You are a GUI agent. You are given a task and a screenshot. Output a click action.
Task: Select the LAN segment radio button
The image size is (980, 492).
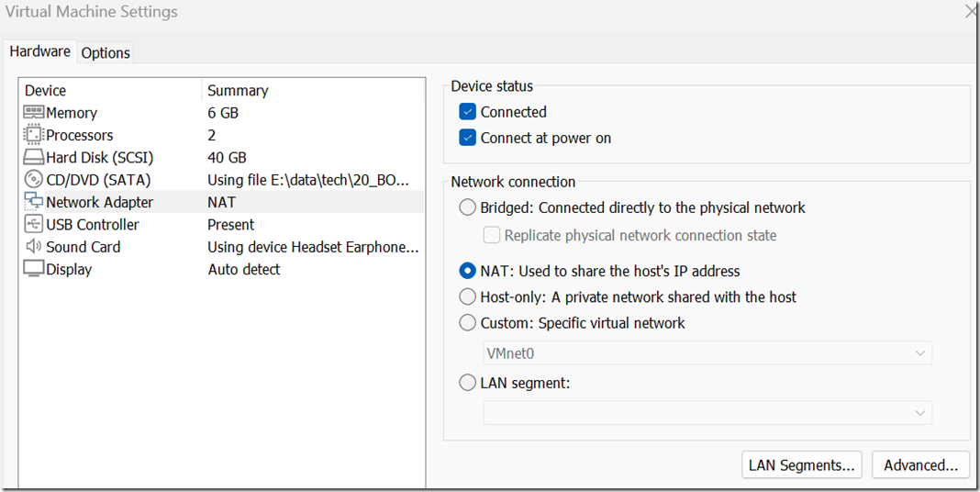[467, 383]
